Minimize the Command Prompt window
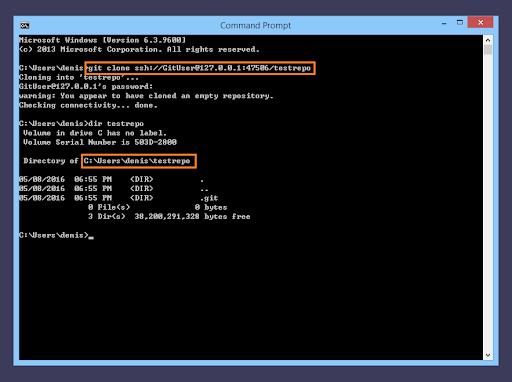512x382 pixels. pyautogui.click(x=444, y=23)
